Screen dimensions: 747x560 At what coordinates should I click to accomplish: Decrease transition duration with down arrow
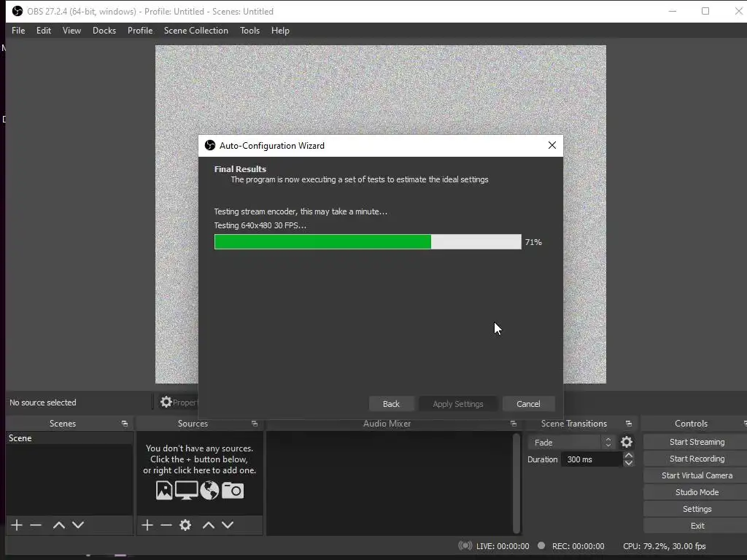click(x=628, y=463)
